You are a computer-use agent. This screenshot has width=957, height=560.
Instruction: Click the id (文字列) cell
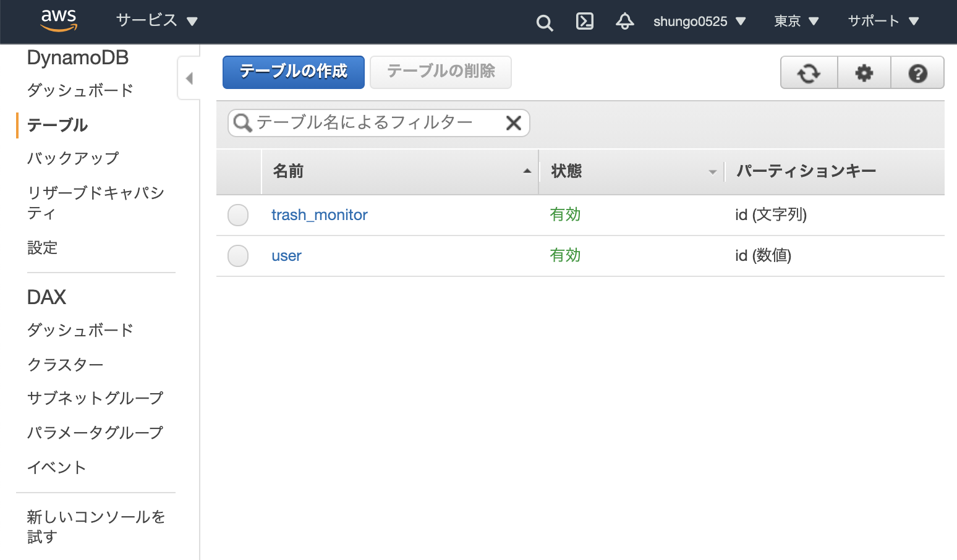point(771,214)
